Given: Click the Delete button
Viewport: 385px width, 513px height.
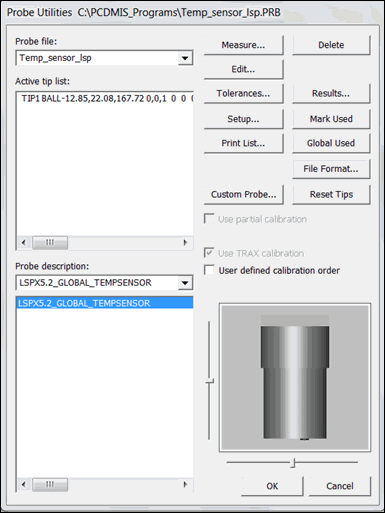Looking at the screenshot, I should [x=331, y=45].
